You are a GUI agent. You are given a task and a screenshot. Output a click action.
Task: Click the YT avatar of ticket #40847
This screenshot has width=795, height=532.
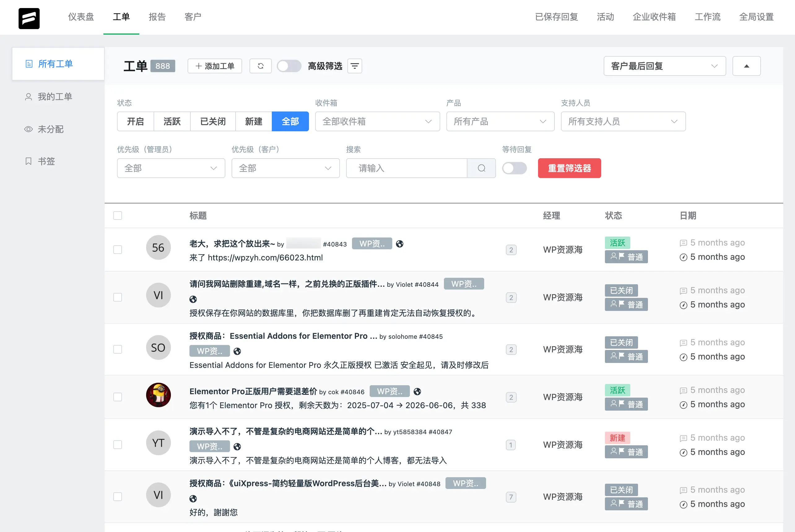coord(159,443)
